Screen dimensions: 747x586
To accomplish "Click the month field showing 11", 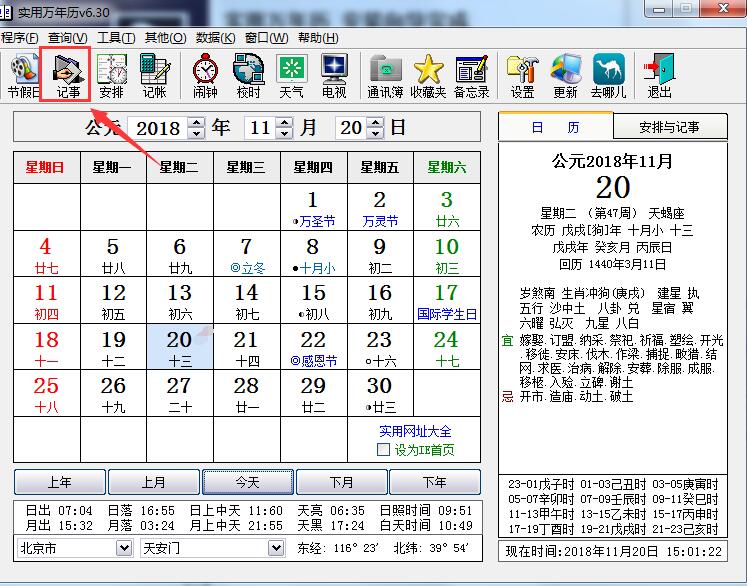I will coord(261,128).
